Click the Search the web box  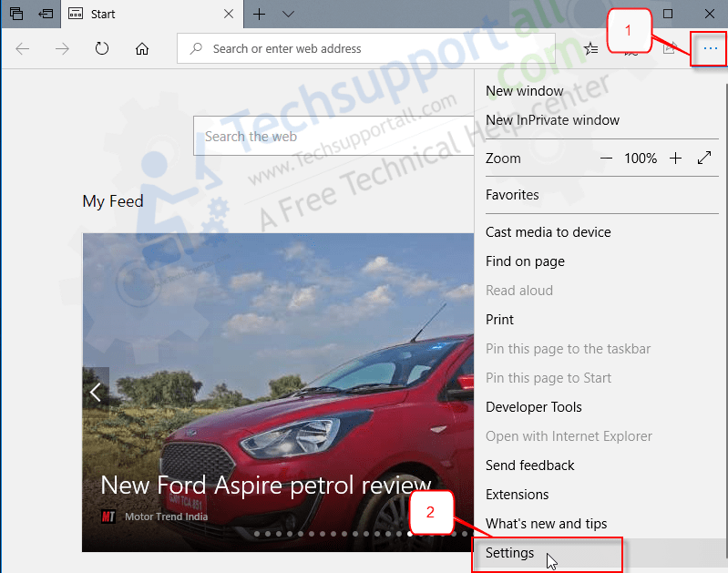click(333, 136)
